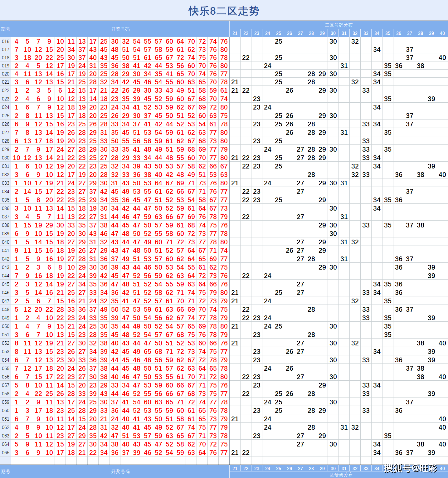Click period number 065
This screenshot has height=478, width=448.
[x=6, y=453]
